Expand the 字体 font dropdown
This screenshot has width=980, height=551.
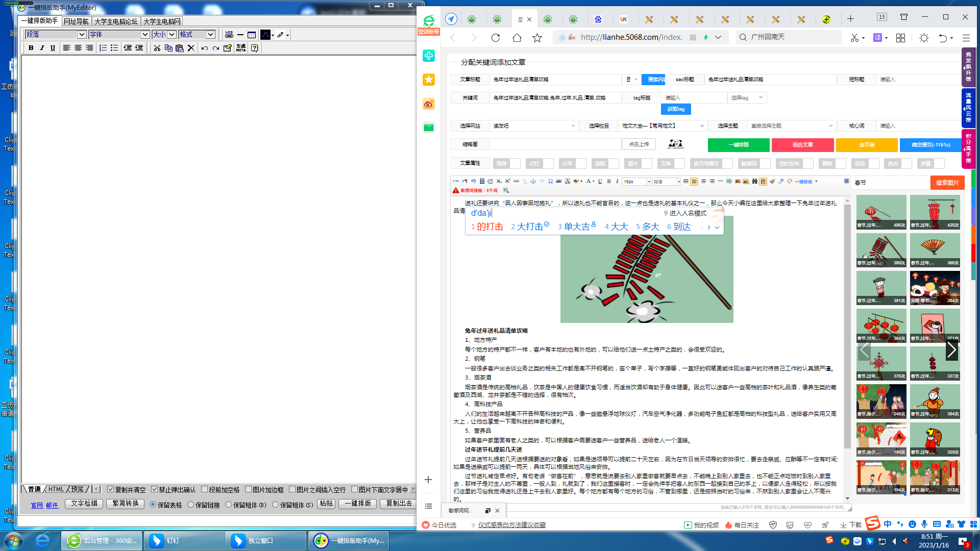point(145,35)
